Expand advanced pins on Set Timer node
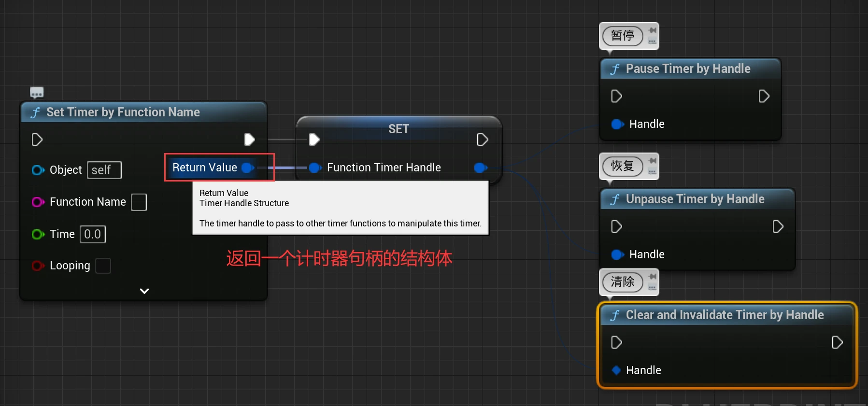The image size is (868, 406). [x=144, y=291]
